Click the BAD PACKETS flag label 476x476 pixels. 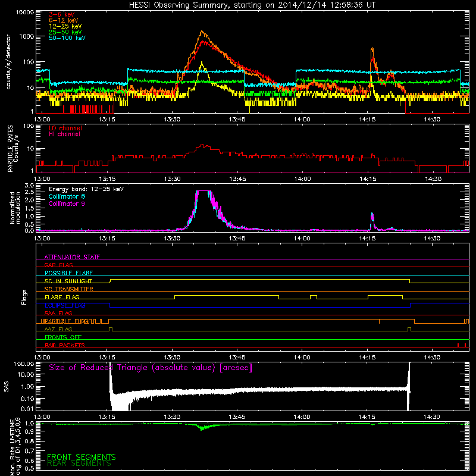pyautogui.click(x=65, y=345)
